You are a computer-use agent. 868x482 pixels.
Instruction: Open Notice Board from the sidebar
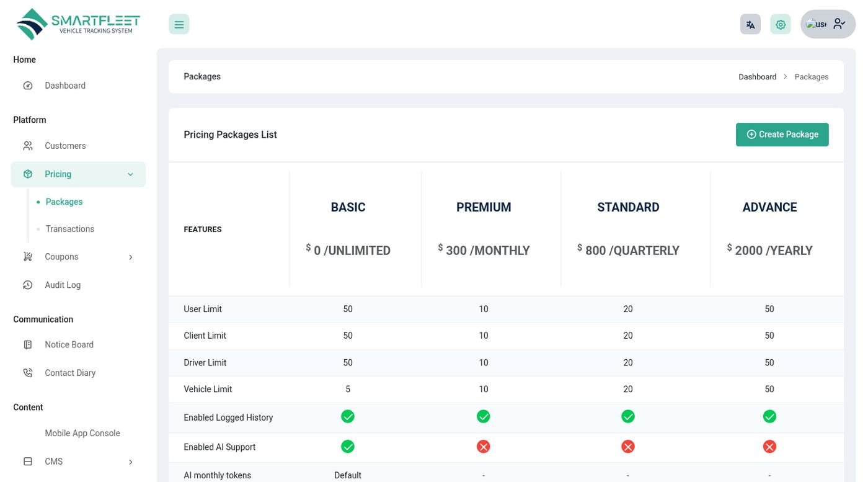pos(69,344)
